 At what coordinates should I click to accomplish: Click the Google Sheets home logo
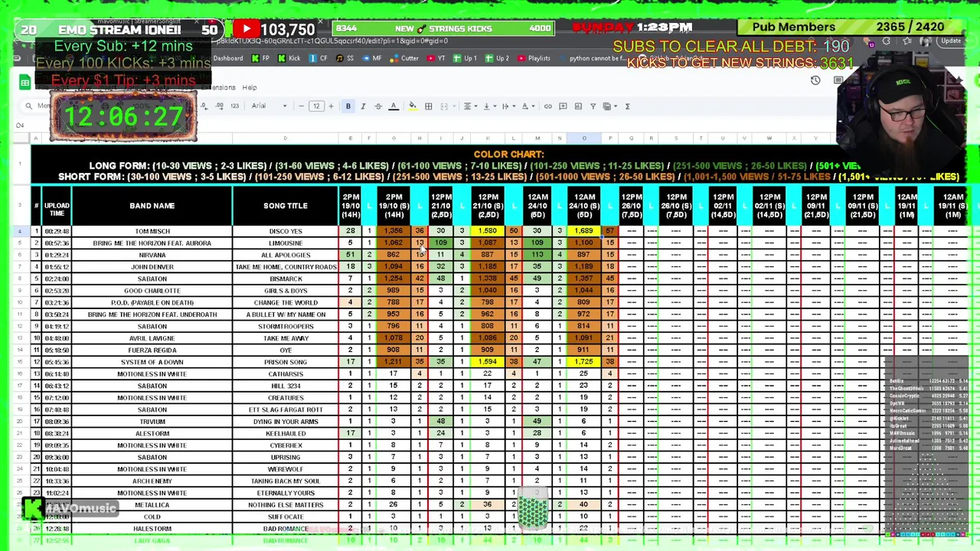25,83
